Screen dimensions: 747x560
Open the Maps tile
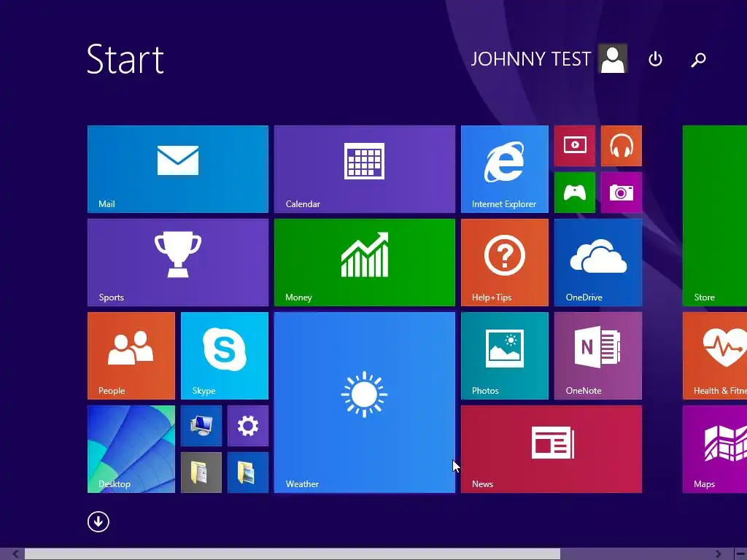[x=715, y=449]
